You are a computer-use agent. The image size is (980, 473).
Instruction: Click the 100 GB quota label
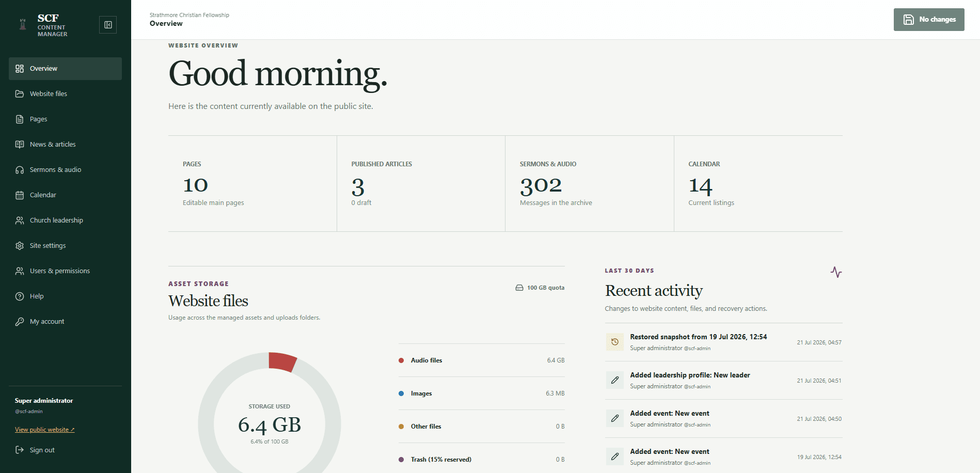tap(546, 288)
